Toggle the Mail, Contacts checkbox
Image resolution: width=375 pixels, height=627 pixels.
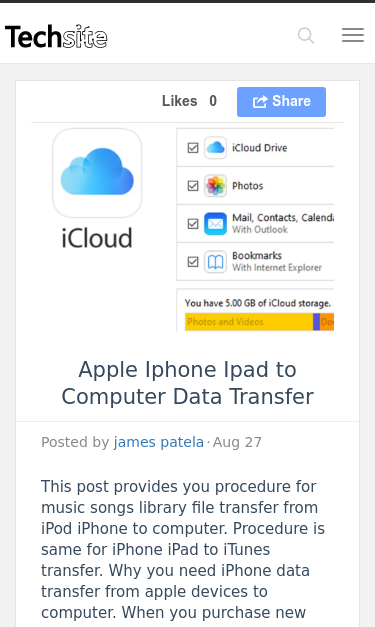click(x=193, y=224)
